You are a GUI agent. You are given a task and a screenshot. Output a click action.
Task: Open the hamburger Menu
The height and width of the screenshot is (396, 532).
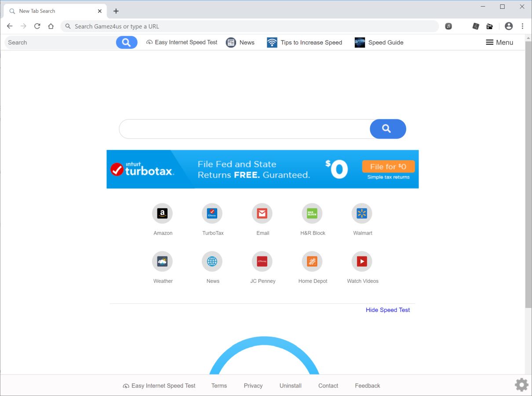tap(499, 42)
